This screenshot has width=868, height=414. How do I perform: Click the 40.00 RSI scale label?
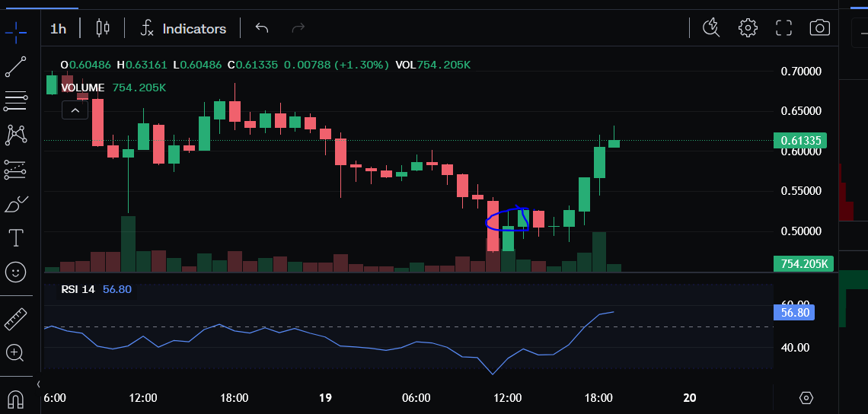tap(795, 348)
